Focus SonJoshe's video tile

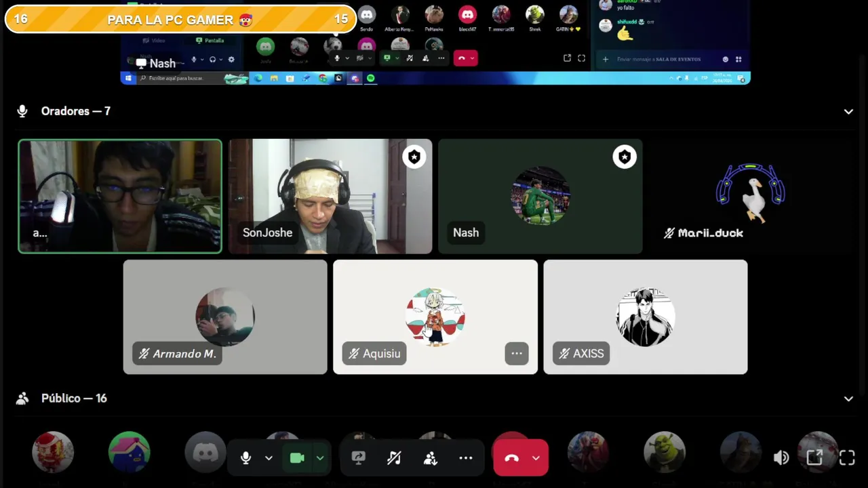pyautogui.click(x=330, y=197)
